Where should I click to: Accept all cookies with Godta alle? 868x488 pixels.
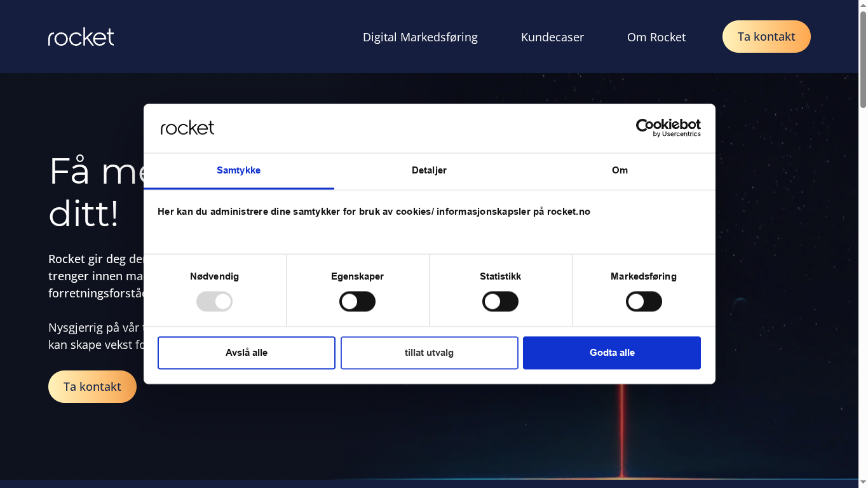[x=611, y=352]
